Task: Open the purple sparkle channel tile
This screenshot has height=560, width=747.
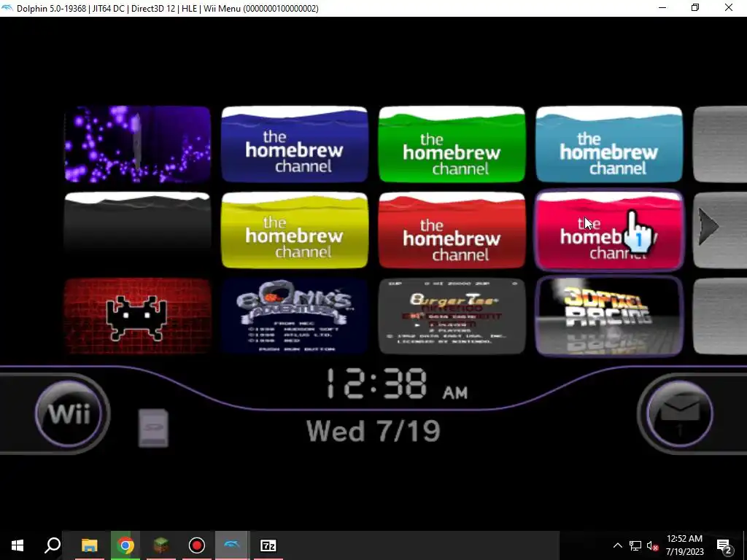Action: 137,144
